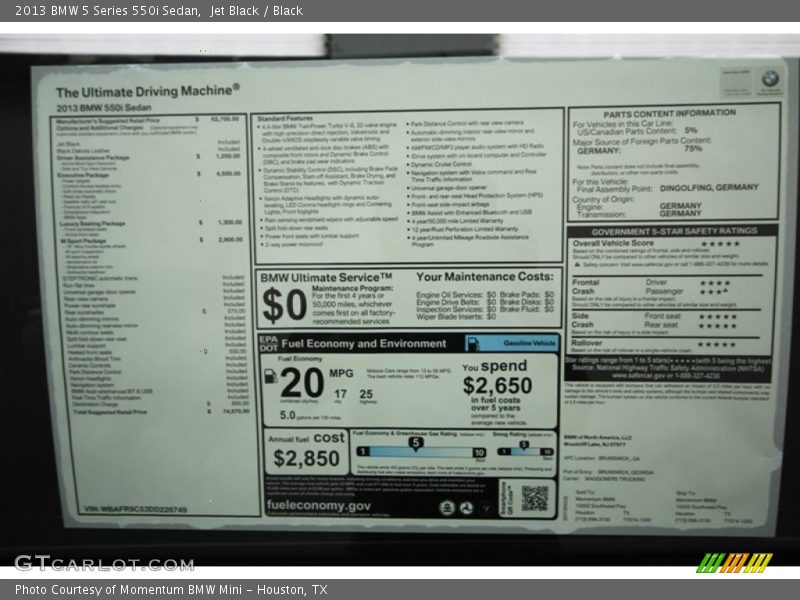Viewport: 800px width, 600px height.
Task: Click 'Fuel Economy and Environment' banner title
Action: pos(364,344)
